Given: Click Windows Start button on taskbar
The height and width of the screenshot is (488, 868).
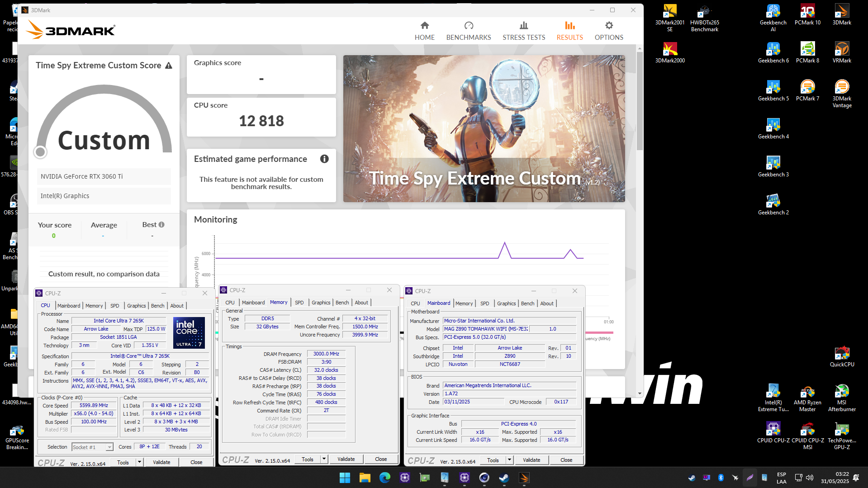Looking at the screenshot, I should [345, 478].
